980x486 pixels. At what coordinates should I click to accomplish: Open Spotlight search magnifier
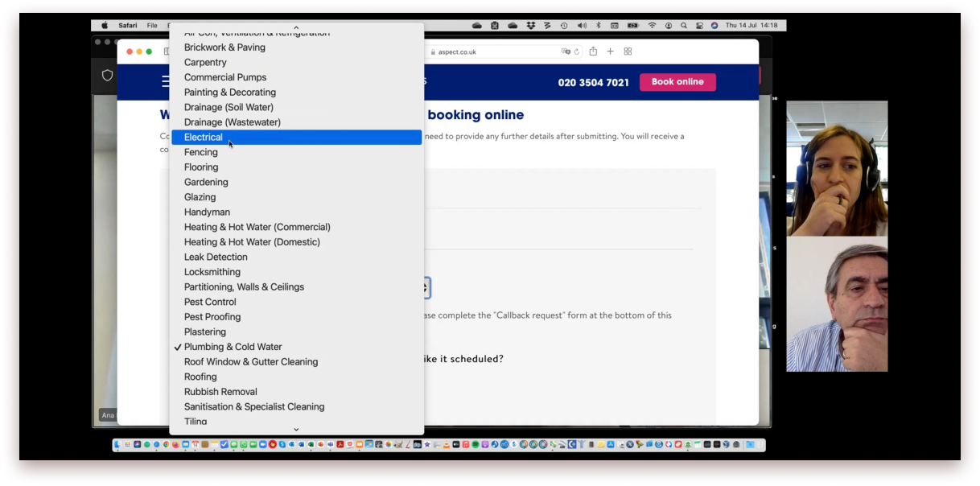click(x=684, y=26)
